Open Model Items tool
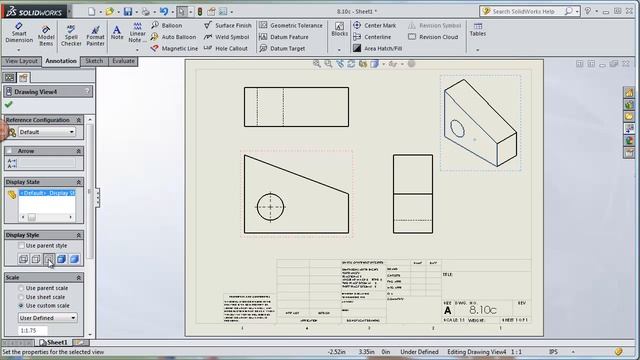The width and height of the screenshot is (640, 360). 46,35
